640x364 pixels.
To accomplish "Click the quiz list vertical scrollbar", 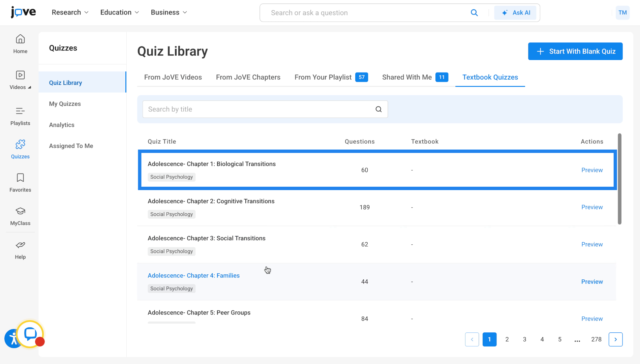I will pyautogui.click(x=619, y=179).
